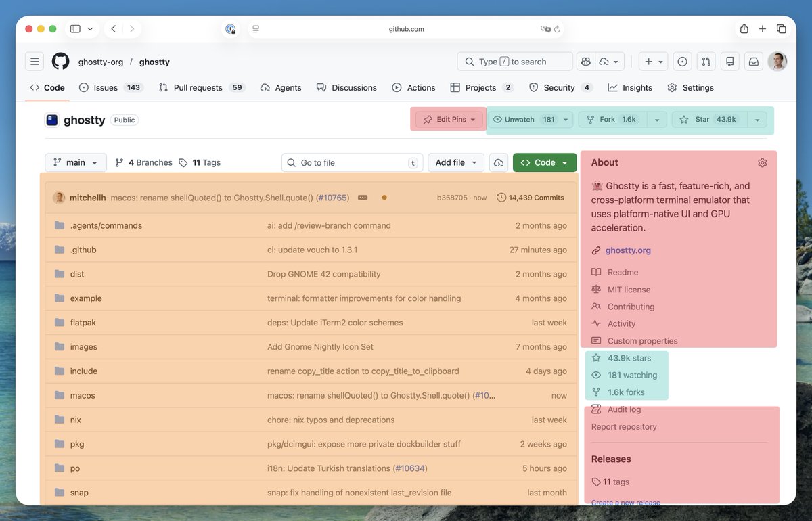Open the ghostty.org website link
812x521 pixels.
(x=628, y=250)
